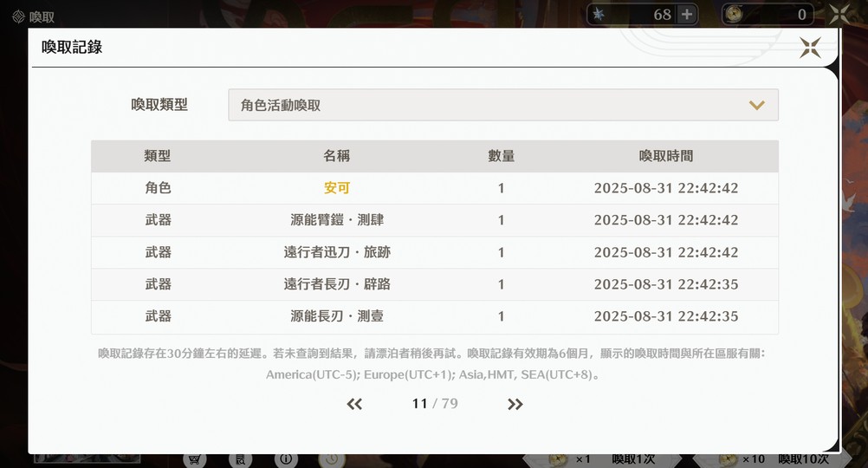
Task: Go to previous records page arrow
Action: tap(354, 405)
